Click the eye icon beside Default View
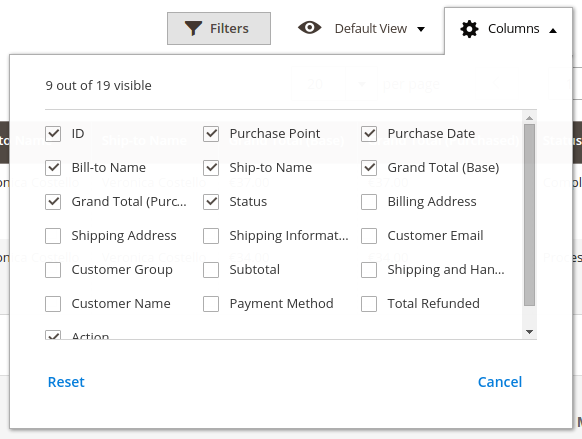Image resolution: width=582 pixels, height=439 pixels. point(310,27)
